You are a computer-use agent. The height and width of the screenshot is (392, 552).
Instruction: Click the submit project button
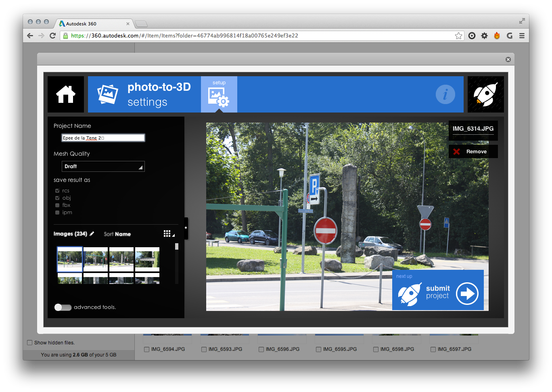[x=438, y=290]
